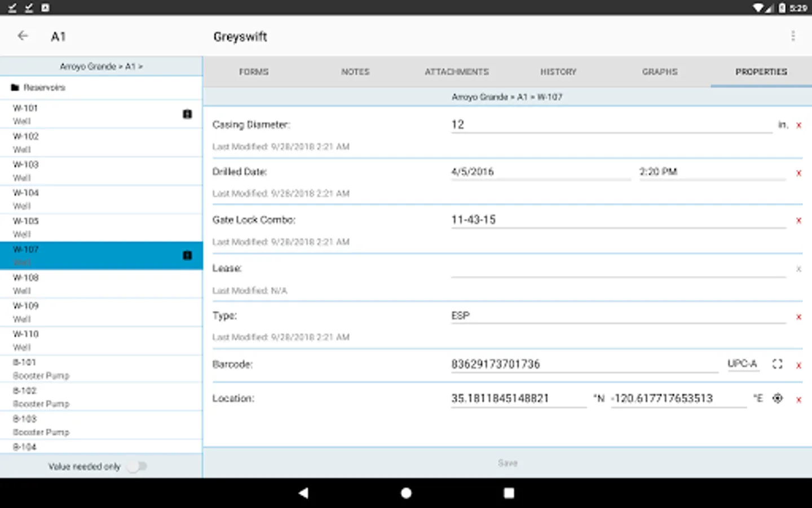The image size is (812, 508).
Task: Tap Android home navigation button
Action: (406, 493)
